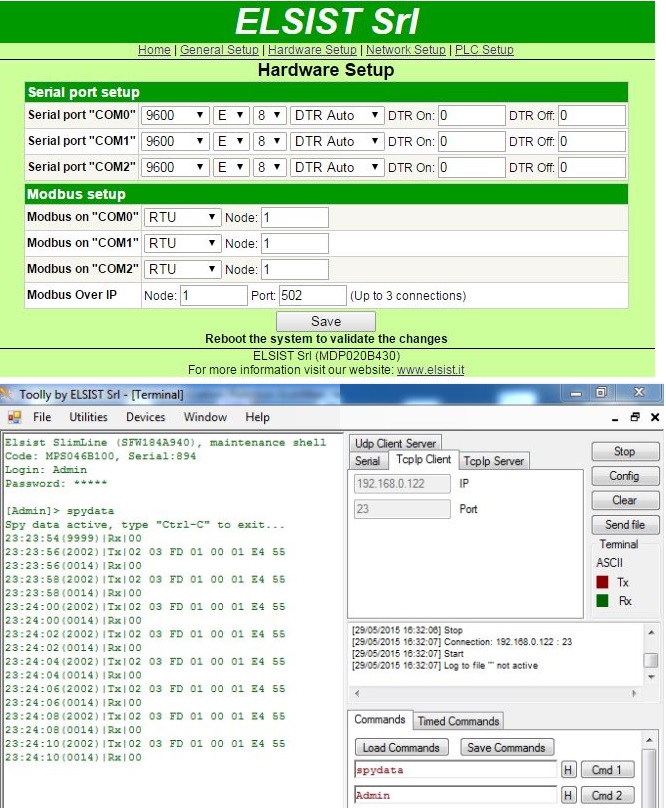
Task: Click the Modbus Over IP Node field
Action: [214, 295]
